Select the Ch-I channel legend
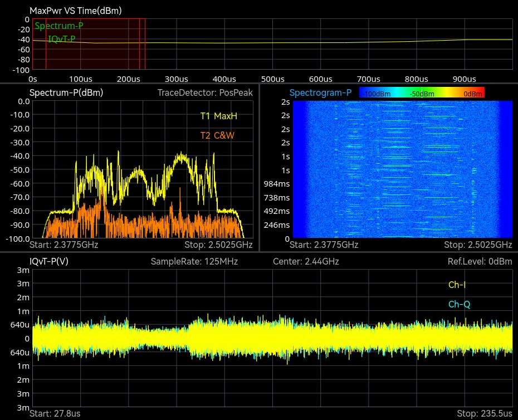Image resolution: width=518 pixels, height=420 pixels. (x=457, y=285)
